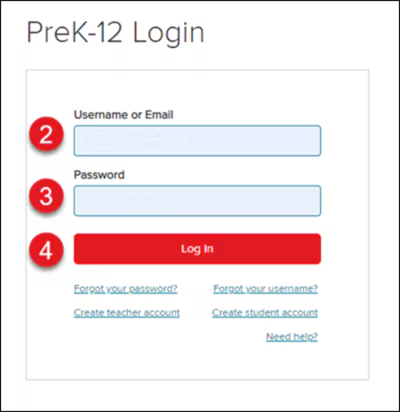Submit with the red Log In button
The image size is (400, 412).
(197, 249)
